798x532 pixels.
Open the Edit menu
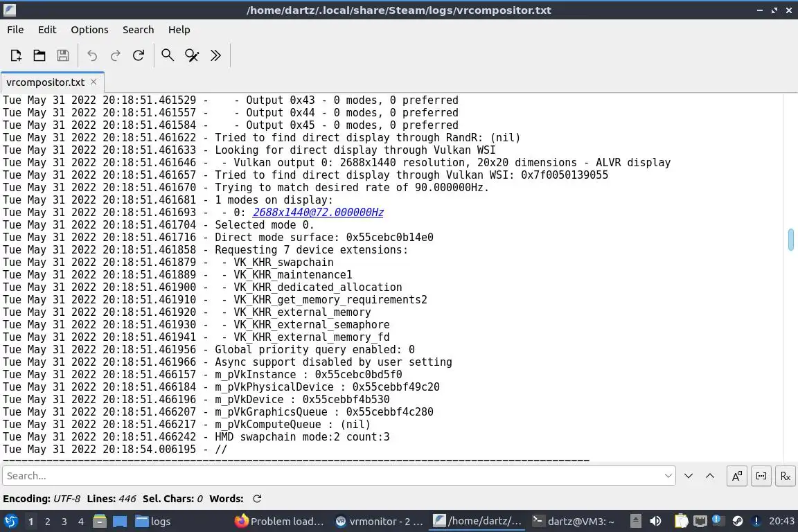(47, 30)
